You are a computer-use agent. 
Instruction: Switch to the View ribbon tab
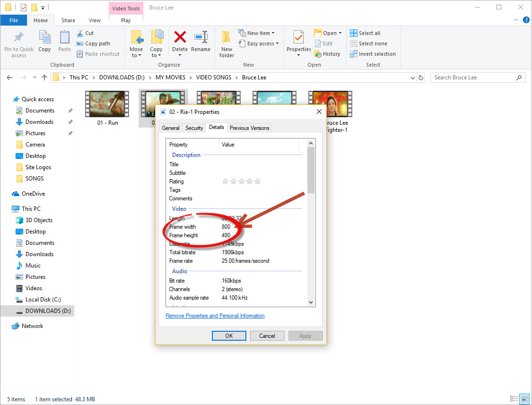coord(95,20)
